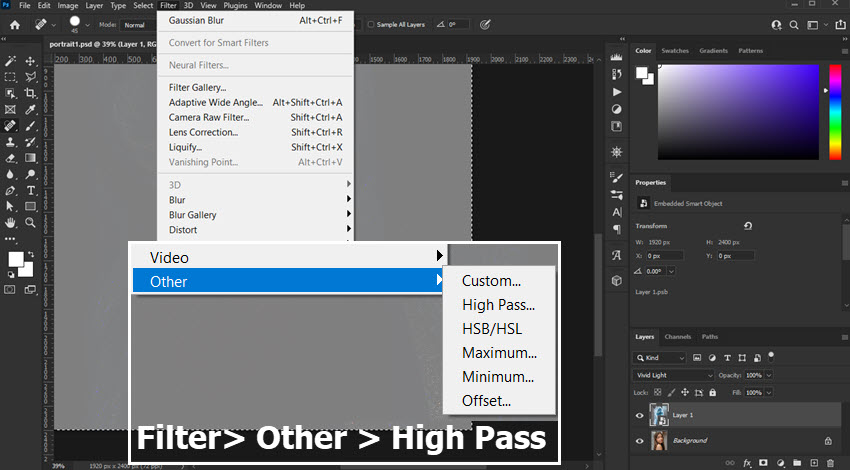Select the Rectangular Marquee tool

click(10, 77)
